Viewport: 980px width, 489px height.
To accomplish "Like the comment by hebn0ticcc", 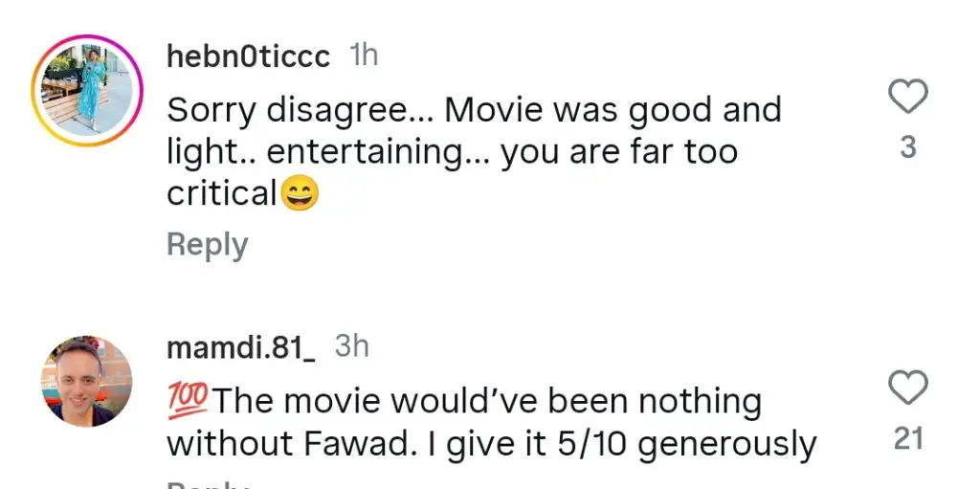I will [x=908, y=97].
